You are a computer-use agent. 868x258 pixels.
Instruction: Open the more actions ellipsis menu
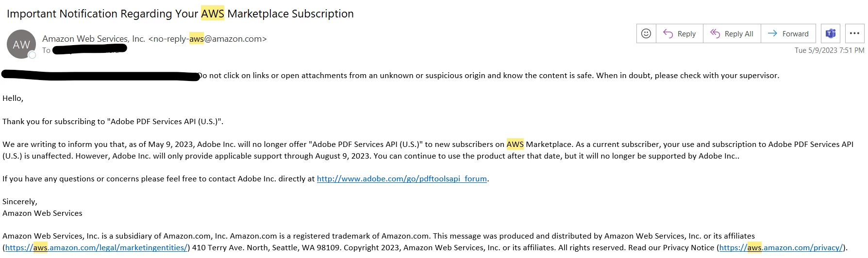coord(854,33)
